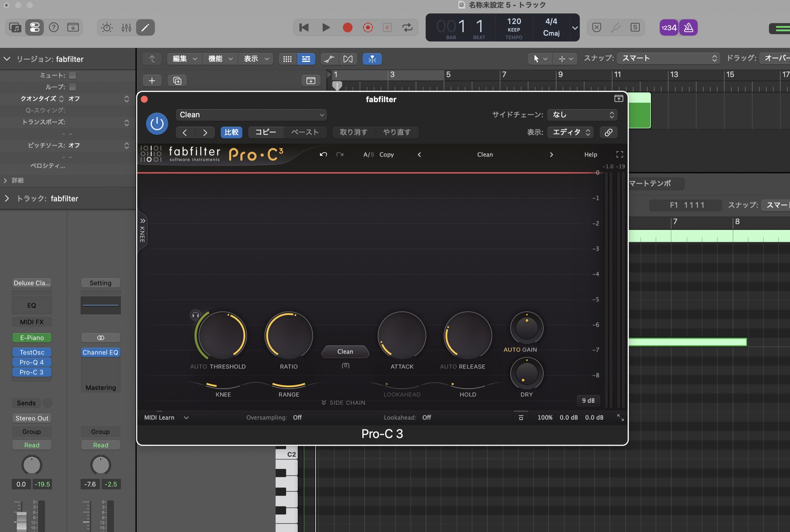Collapse the リージョン: fabfilter section
Screen dimensions: 790x532
[7, 59]
